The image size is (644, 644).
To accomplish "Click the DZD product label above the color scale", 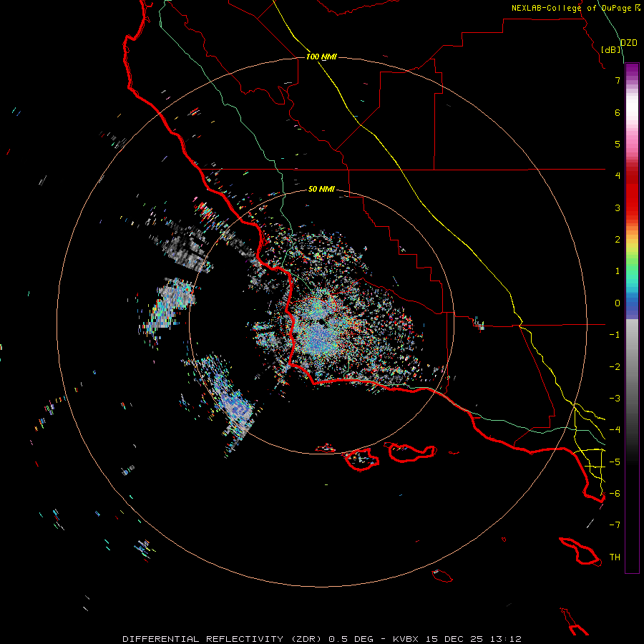I will click(629, 43).
